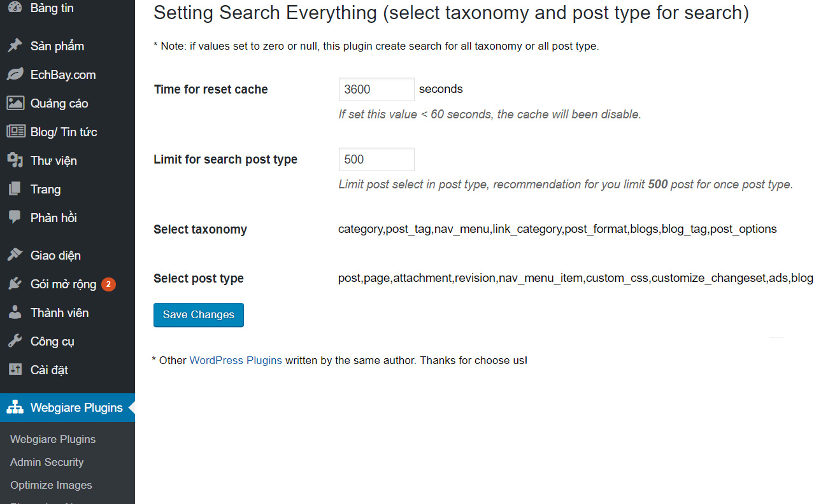The width and height of the screenshot is (814, 504).
Task: Click the paintbrush icon beside Giao diện
Action: [15, 255]
